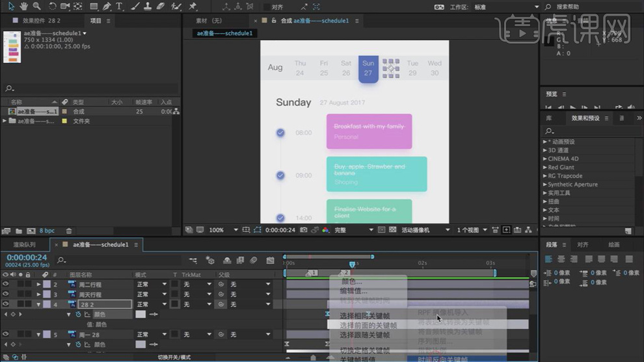This screenshot has height=362, width=644.
Task: Hide layer 28 2 with eye icon
Action: click(x=5, y=304)
